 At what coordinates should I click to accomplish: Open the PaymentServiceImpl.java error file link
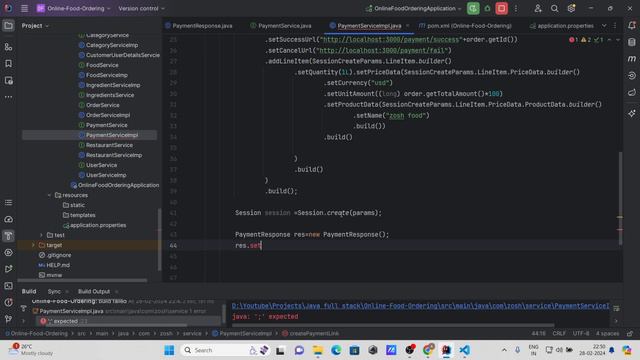(420, 306)
